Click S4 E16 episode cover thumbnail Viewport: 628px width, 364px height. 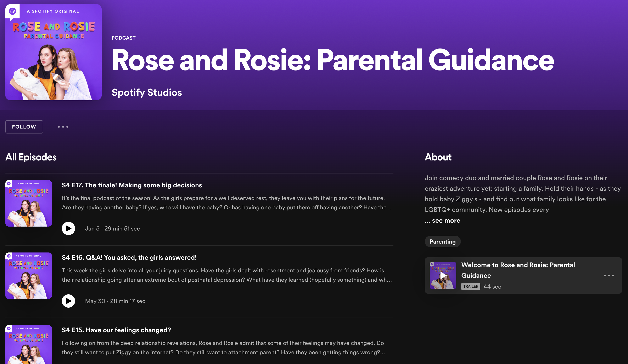28,275
